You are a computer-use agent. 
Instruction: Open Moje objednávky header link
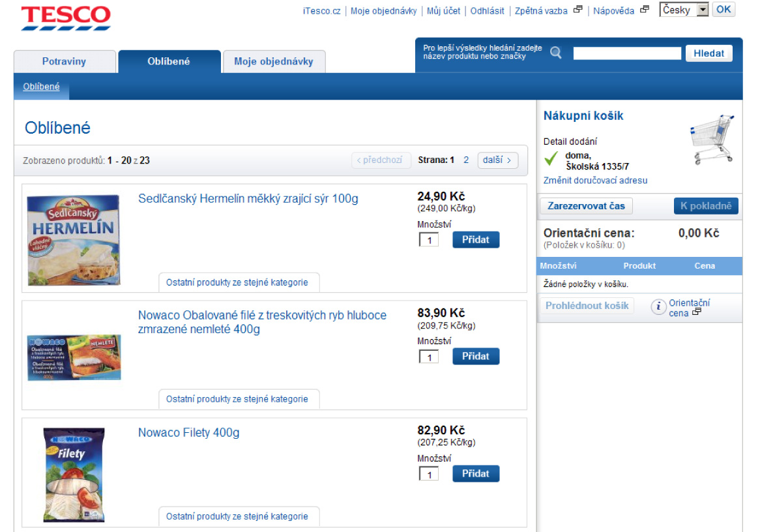point(383,11)
